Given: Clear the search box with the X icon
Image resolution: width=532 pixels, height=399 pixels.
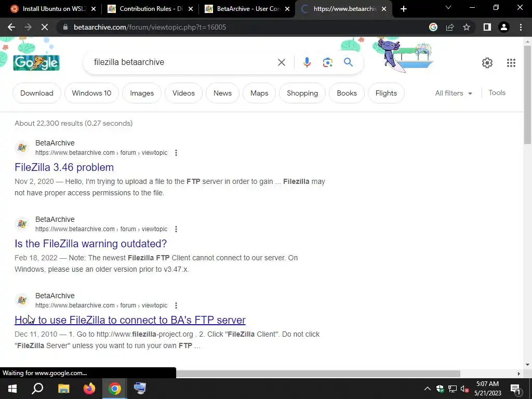Looking at the screenshot, I should pos(281,62).
